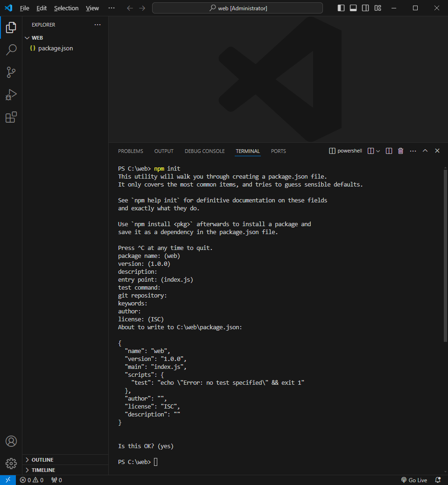The height and width of the screenshot is (485, 448).
Task: Click the VS Code logo icon
Action: [x=9, y=8]
